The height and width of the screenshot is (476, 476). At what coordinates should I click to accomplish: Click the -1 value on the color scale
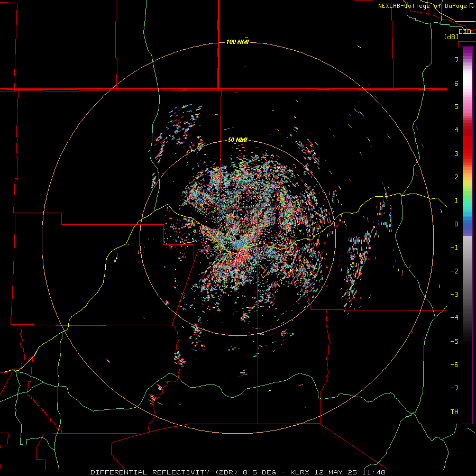(454, 248)
